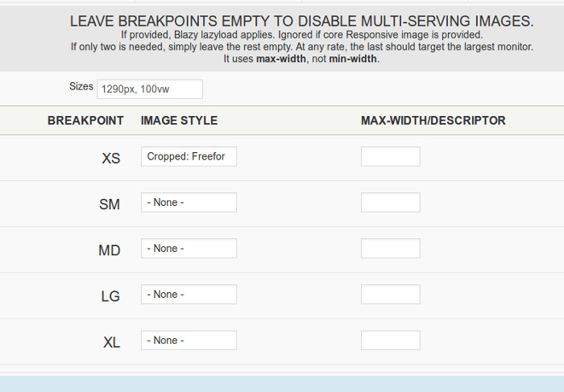Click the MD breakpoint row label
This screenshot has height=392, width=564.
pos(110,250)
